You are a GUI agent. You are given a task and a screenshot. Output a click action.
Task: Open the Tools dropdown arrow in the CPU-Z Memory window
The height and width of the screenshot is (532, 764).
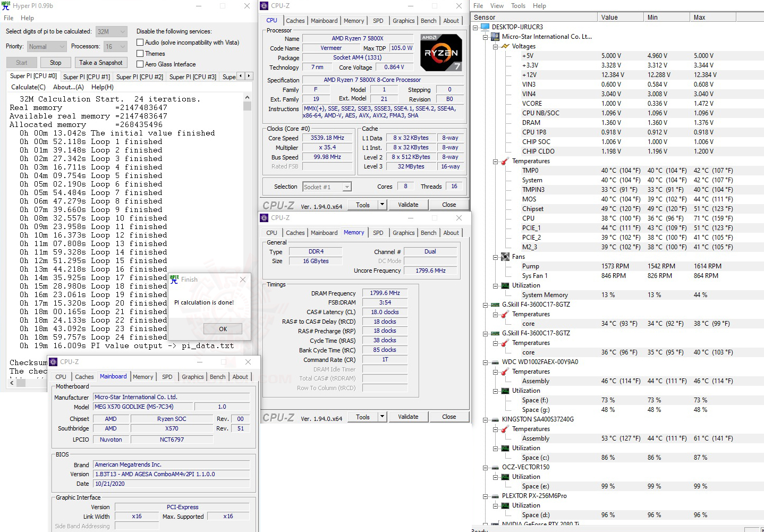click(382, 417)
